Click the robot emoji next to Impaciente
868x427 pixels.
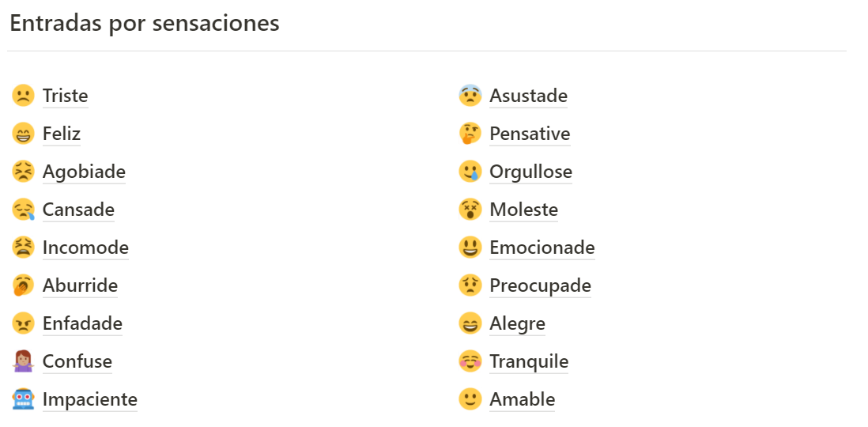click(23, 399)
